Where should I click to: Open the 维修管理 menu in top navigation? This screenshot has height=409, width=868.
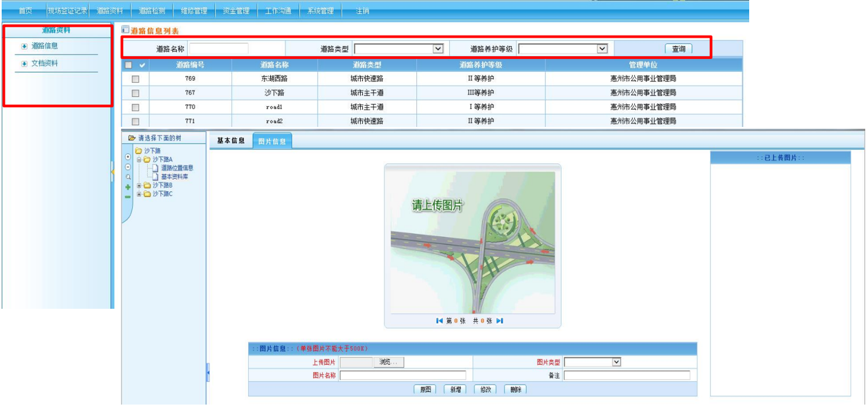[194, 11]
